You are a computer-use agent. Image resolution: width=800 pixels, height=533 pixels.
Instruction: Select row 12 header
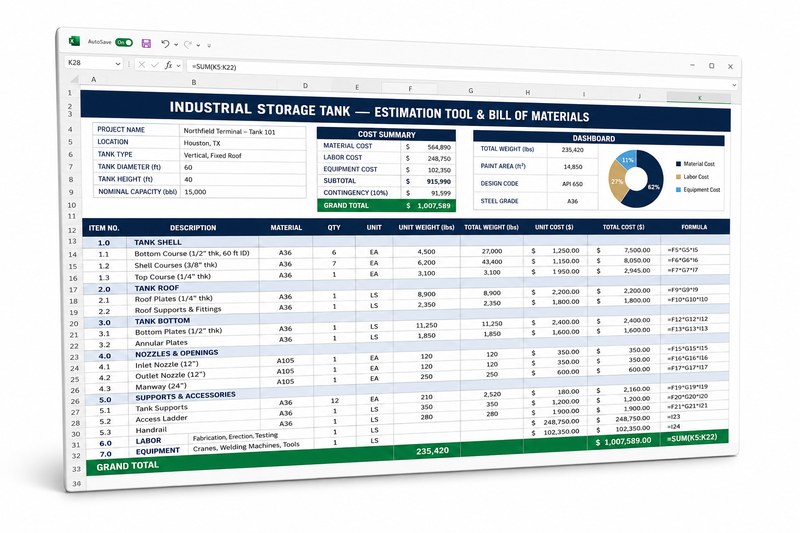72,230
